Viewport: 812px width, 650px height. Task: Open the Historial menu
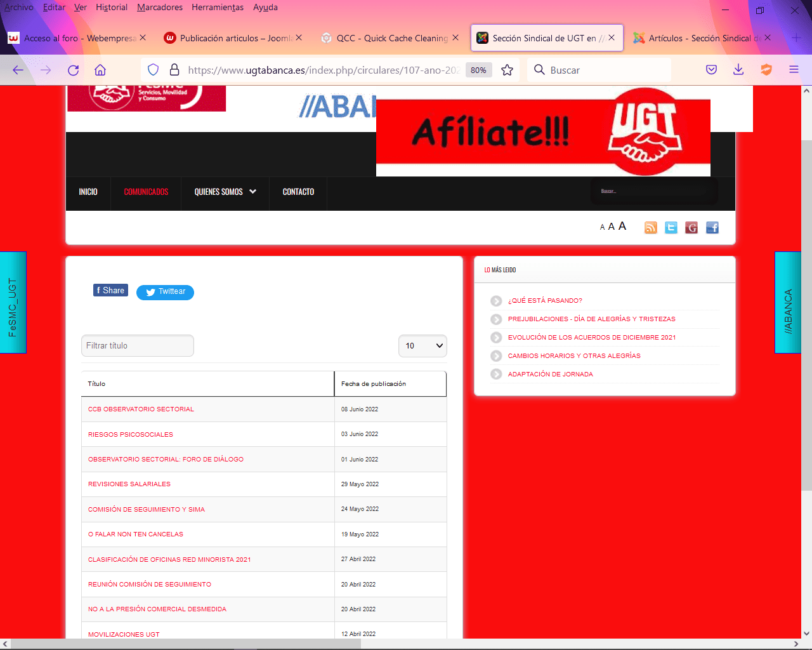(x=112, y=7)
